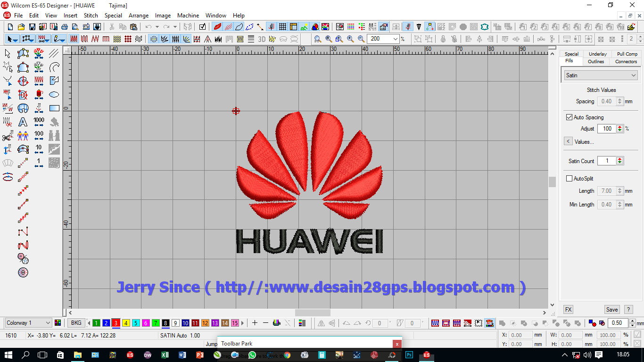Open the zoom factor 200 dropdown
The width and height of the screenshot is (644, 362).
[x=395, y=39]
